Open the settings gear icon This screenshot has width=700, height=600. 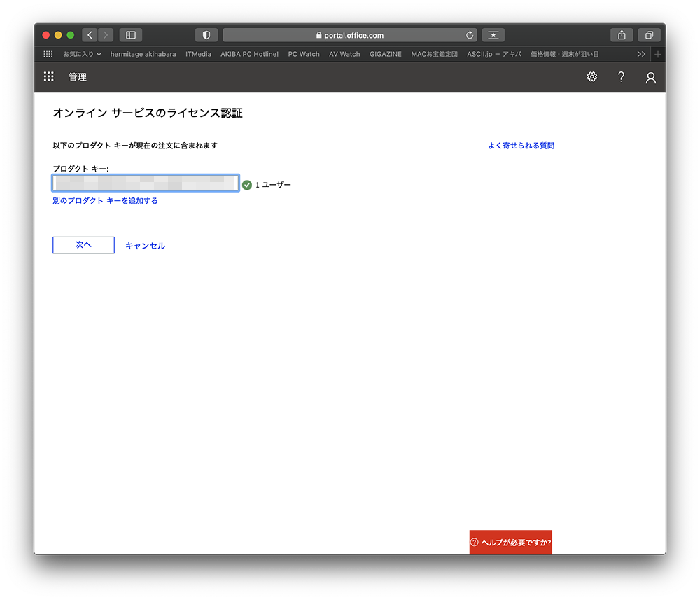tap(591, 77)
